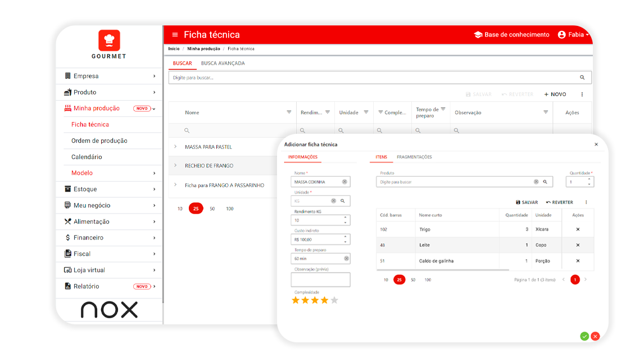The image size is (644, 362).
Task: Clear the Nome field in the dialog
Action: 344,182
